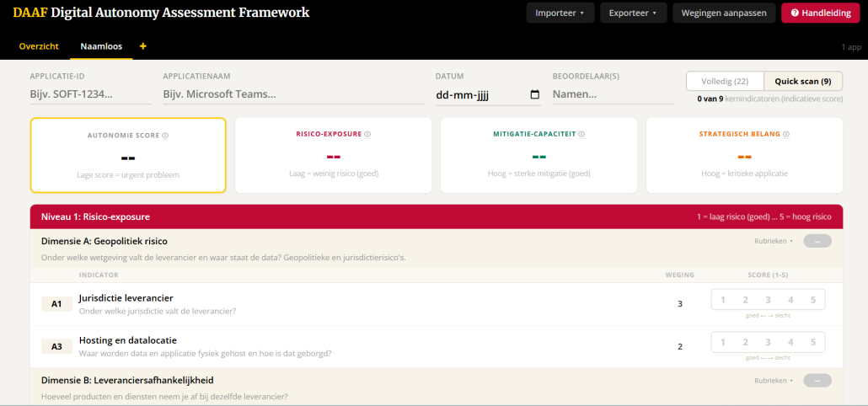Switch assessment mode to Volledig (22)
This screenshot has width=868, height=406.
point(725,81)
